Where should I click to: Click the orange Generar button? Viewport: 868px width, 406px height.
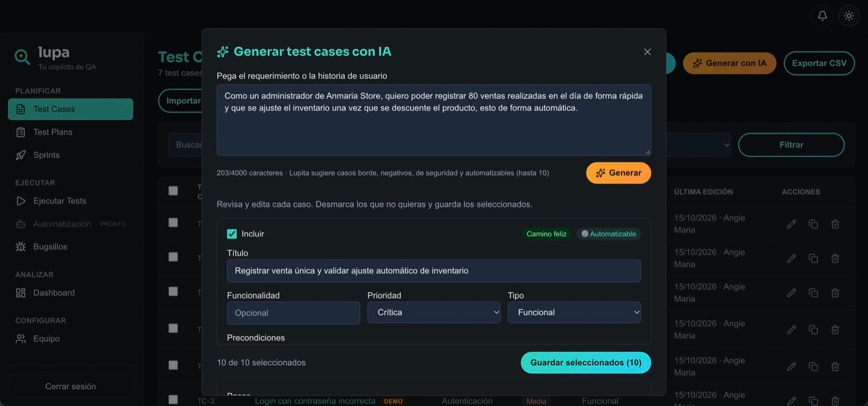click(x=618, y=173)
